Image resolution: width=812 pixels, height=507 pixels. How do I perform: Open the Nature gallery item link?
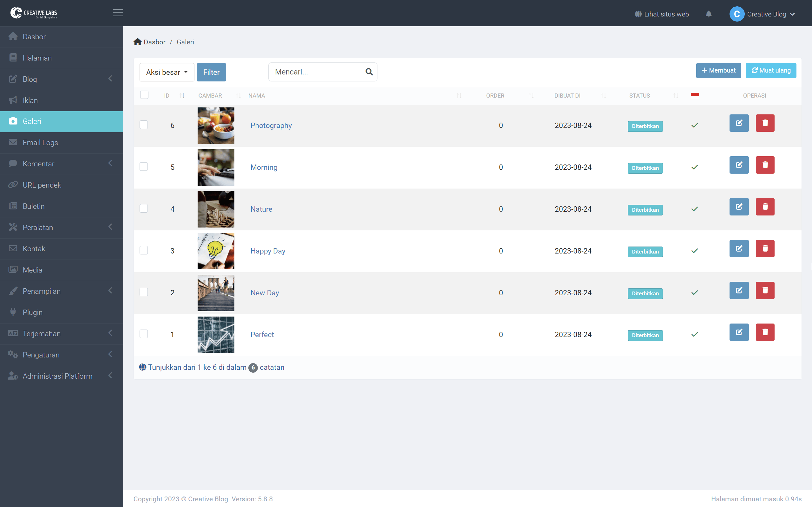pos(261,209)
